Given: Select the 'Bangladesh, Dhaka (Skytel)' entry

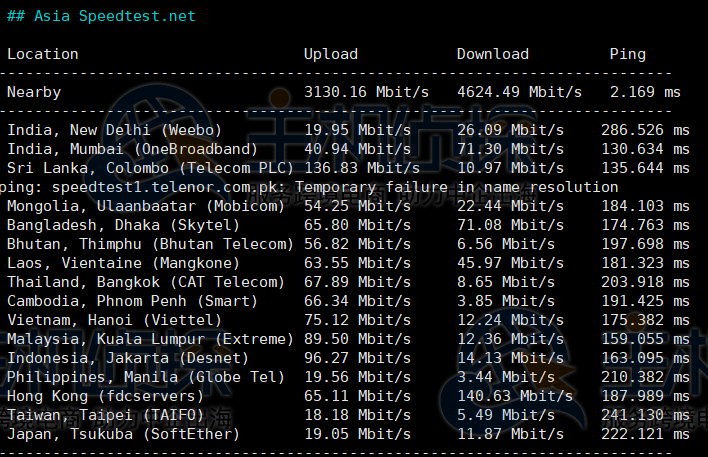Looking at the screenshot, I should click(x=123, y=225).
